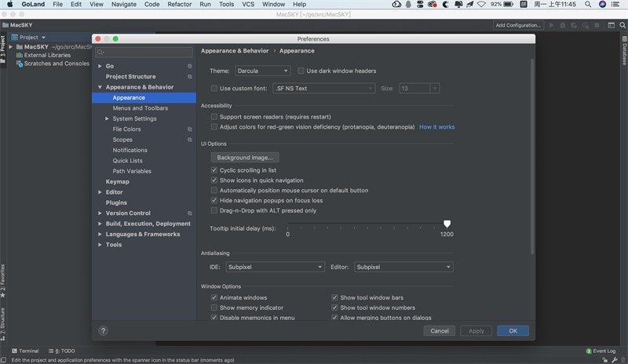Screen dimensions: 628x364
Task: Click the Run triangle icon in toolbar
Action: point(552,25)
